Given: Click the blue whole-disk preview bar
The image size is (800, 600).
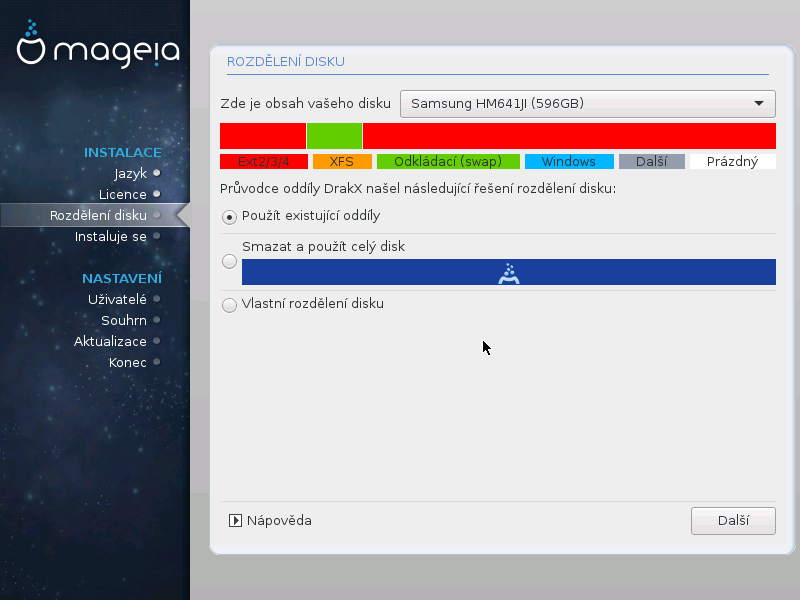Looking at the screenshot, I should [x=509, y=272].
